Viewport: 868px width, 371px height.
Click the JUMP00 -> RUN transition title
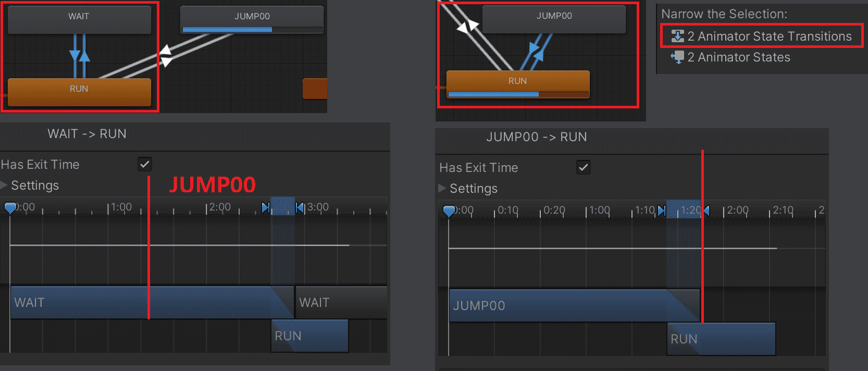[537, 137]
